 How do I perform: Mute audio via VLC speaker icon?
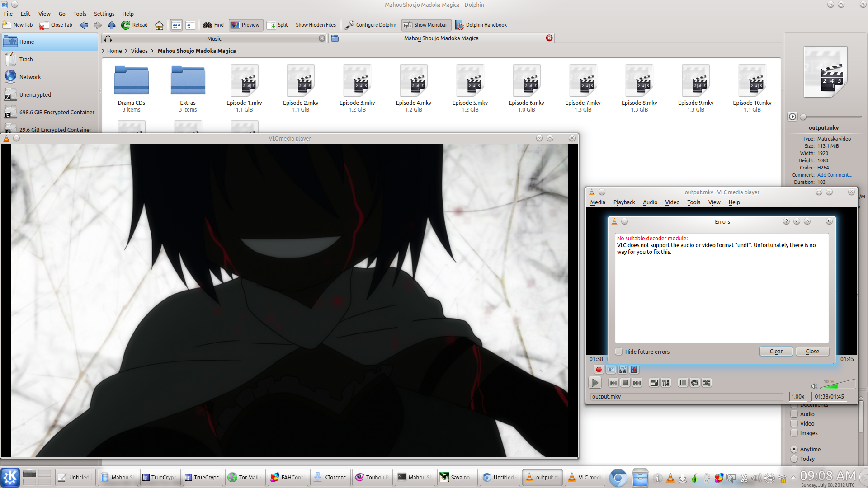coord(814,386)
